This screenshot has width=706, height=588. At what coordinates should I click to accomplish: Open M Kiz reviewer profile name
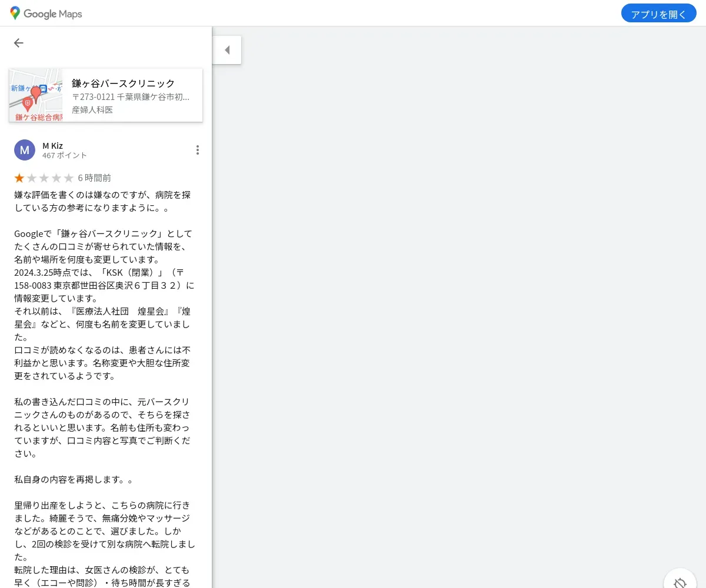(52, 145)
